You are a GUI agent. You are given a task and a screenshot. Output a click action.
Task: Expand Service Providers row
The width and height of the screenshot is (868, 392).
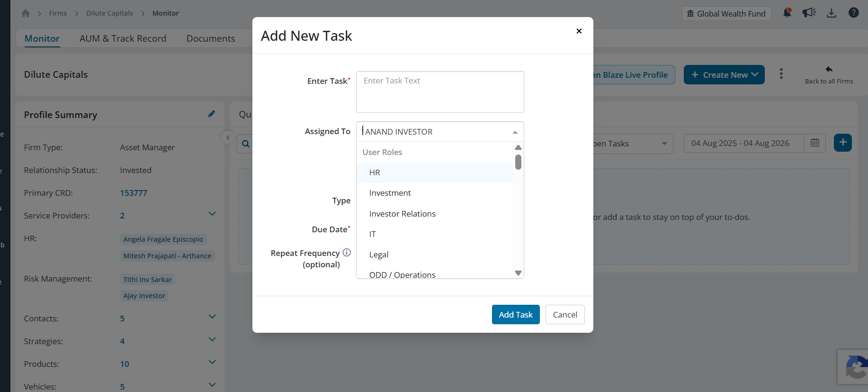pyautogui.click(x=212, y=214)
